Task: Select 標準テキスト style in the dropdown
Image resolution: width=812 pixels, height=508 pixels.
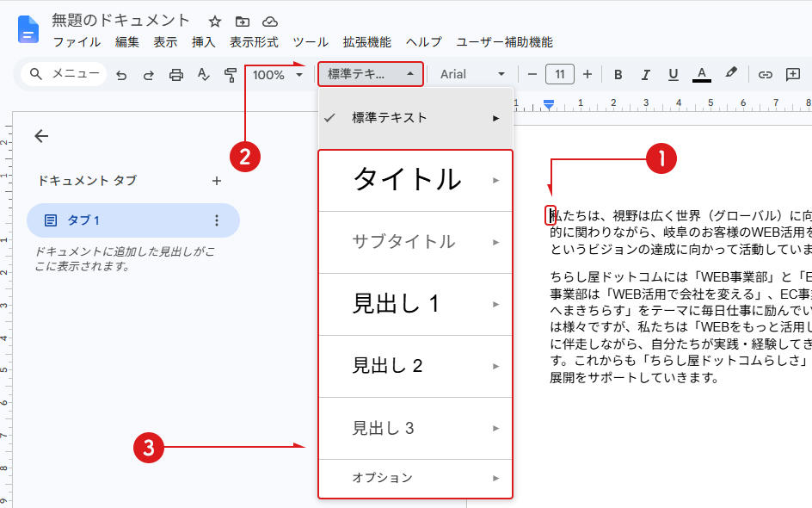Action: 415,118
